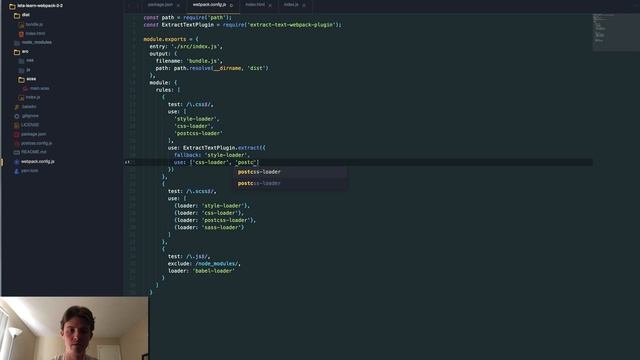
Task: Close the package.json tab
Action: [x=178, y=5]
